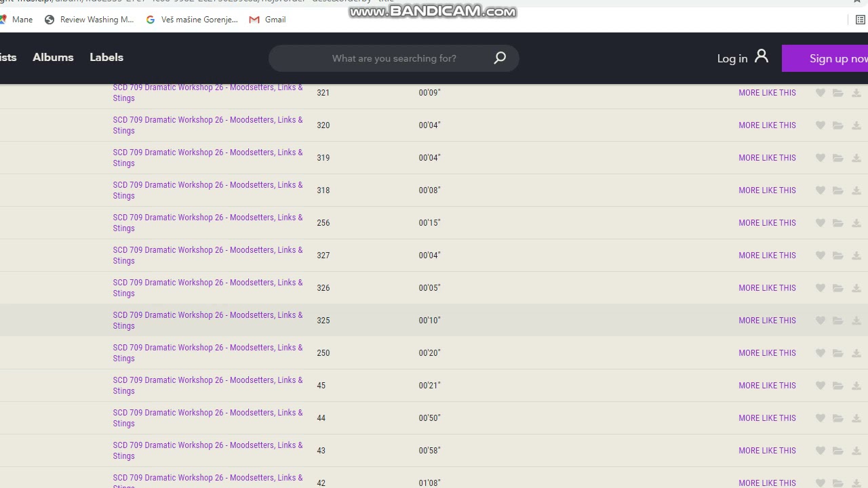Add track 321 to a folder

(838, 93)
